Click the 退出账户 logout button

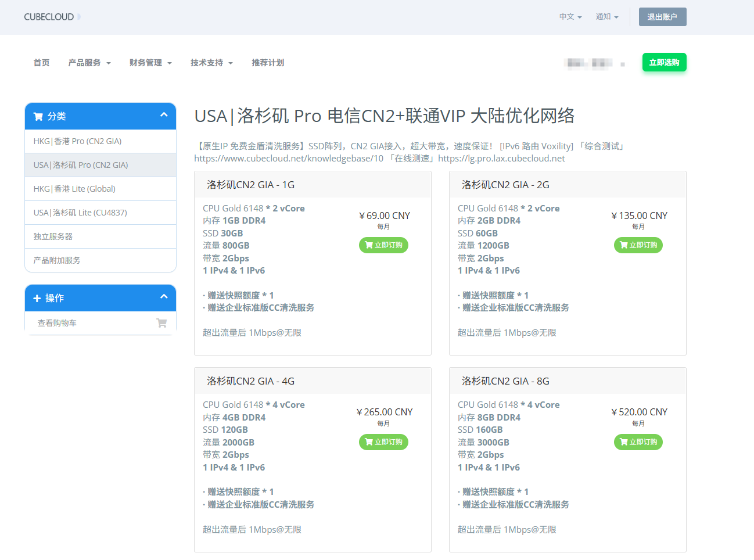pyautogui.click(x=662, y=17)
